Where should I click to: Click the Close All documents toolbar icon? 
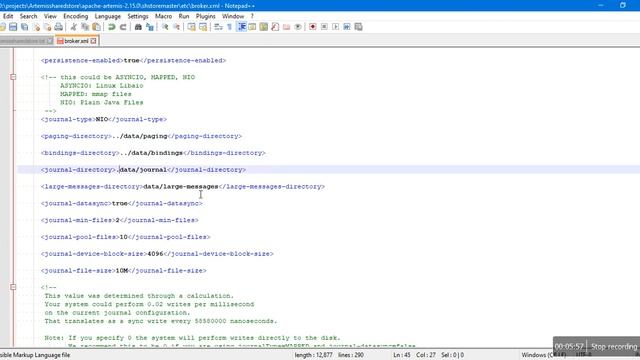(x=47, y=27)
